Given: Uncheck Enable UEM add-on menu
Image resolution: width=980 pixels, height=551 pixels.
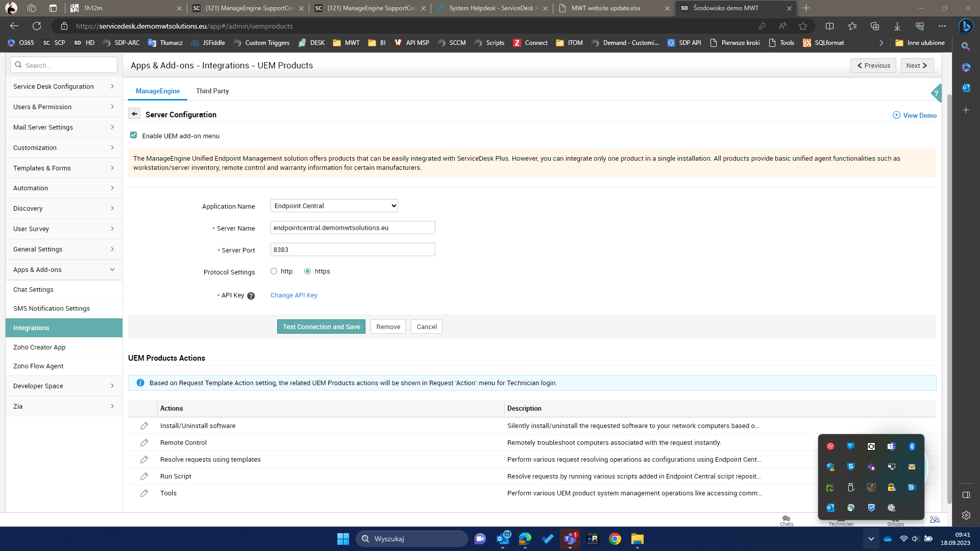Looking at the screenshot, I should [x=133, y=135].
